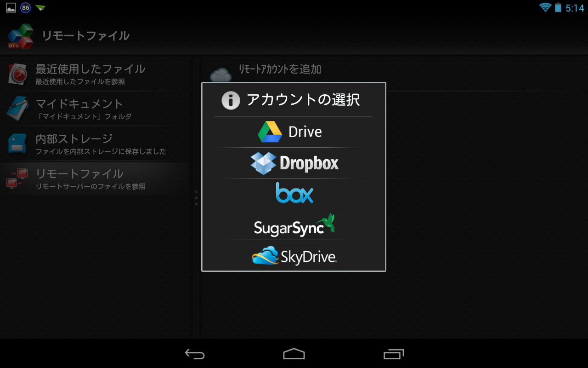
Task: Tap the battery status icon
Action: 558,7
